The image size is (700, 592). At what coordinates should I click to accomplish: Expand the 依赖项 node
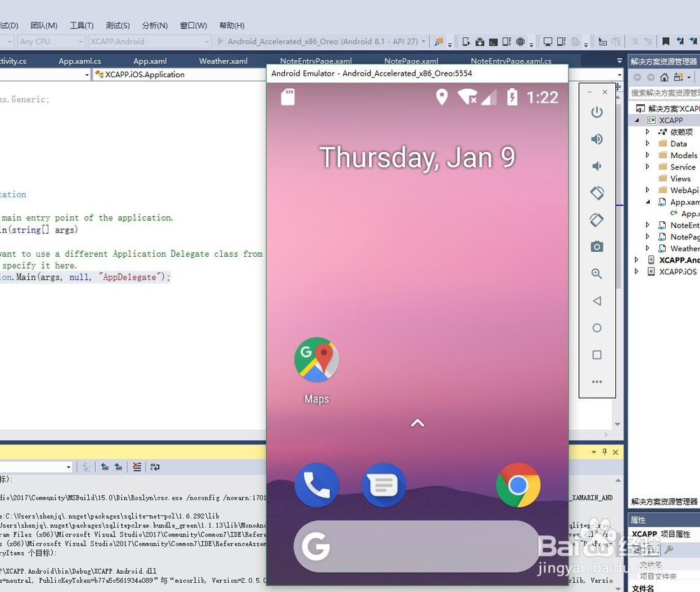click(647, 132)
